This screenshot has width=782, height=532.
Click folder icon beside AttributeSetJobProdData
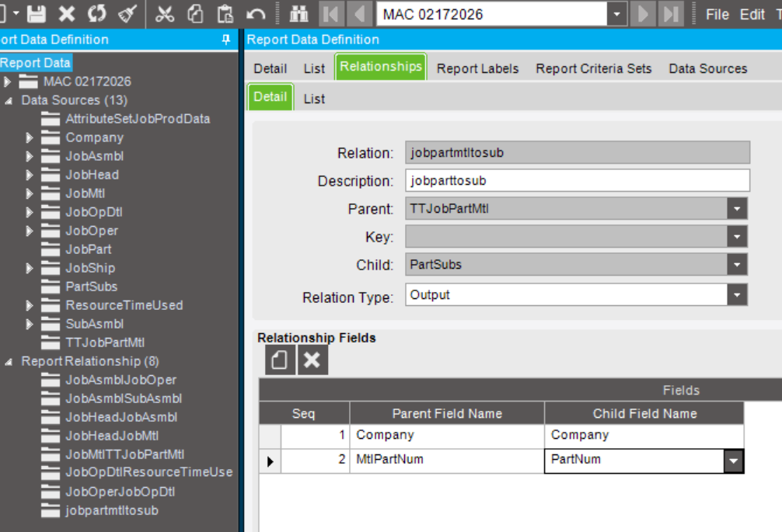(51, 119)
